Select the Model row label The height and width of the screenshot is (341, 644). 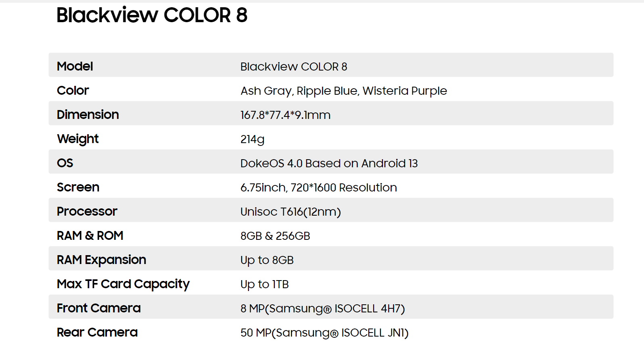click(75, 66)
